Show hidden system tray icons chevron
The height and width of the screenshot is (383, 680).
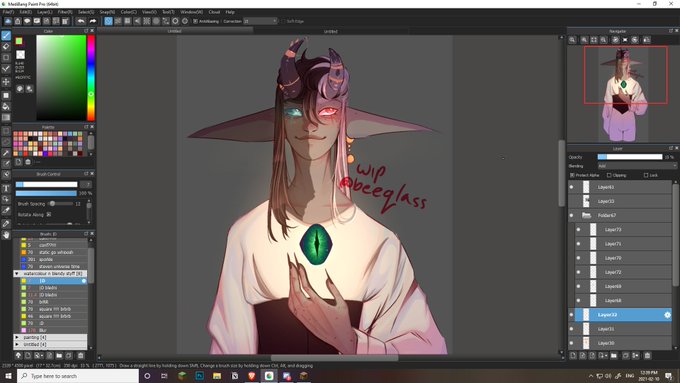(590, 376)
